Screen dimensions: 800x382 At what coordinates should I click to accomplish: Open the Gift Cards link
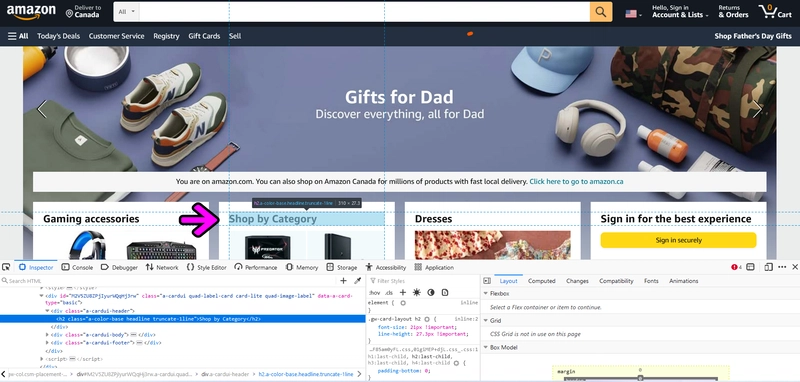[x=204, y=36]
